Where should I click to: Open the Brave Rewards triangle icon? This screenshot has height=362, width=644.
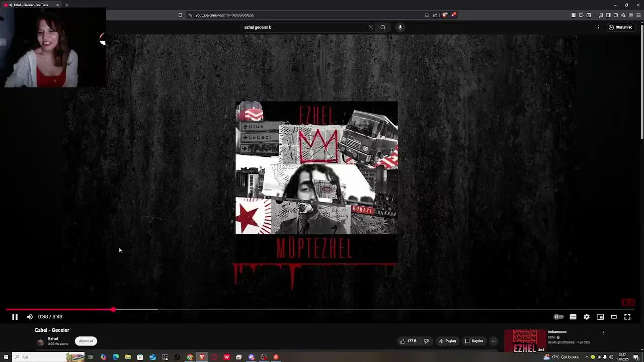453,15
